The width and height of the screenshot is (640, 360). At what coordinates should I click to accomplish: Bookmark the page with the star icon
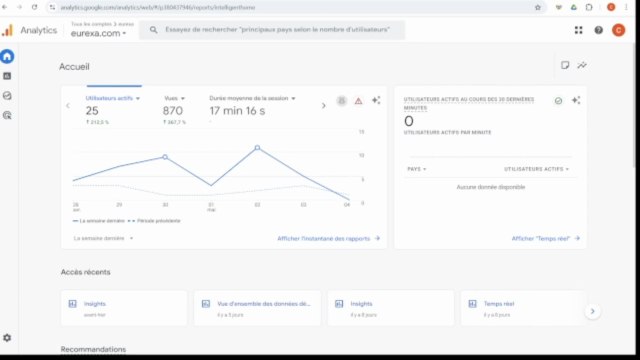click(538, 7)
